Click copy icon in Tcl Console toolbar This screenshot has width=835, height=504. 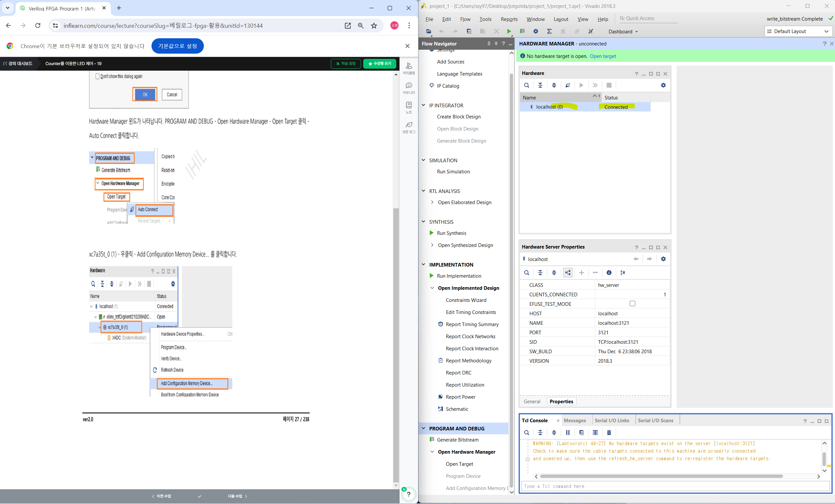(581, 432)
